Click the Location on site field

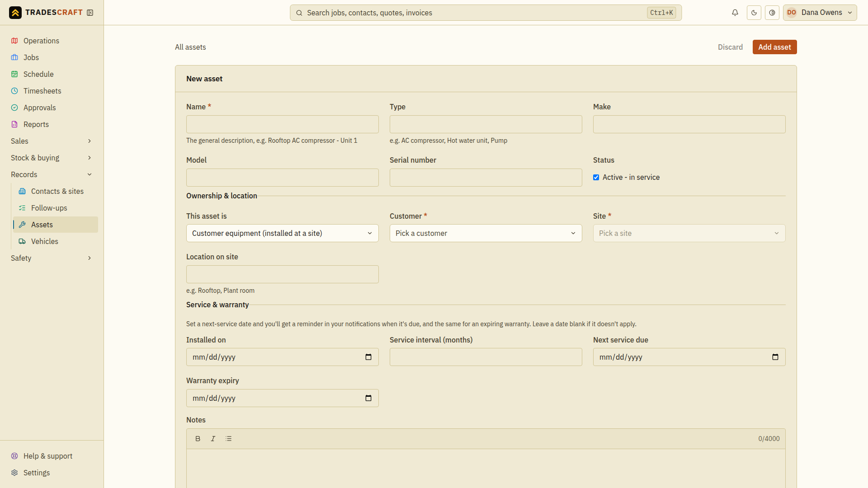(x=283, y=274)
